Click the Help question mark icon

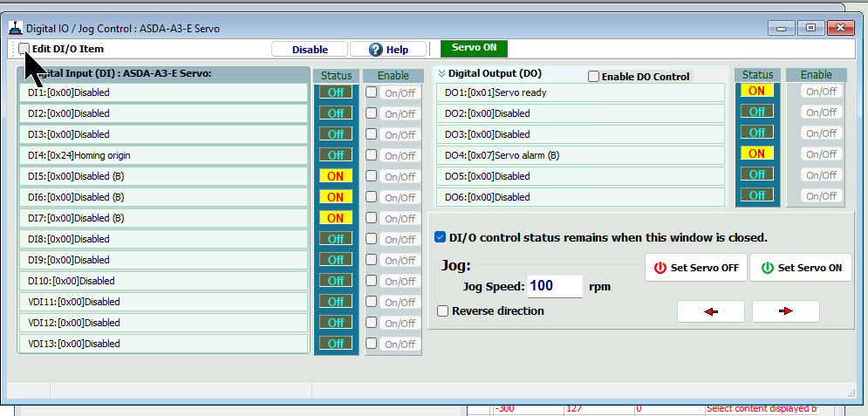pos(376,49)
